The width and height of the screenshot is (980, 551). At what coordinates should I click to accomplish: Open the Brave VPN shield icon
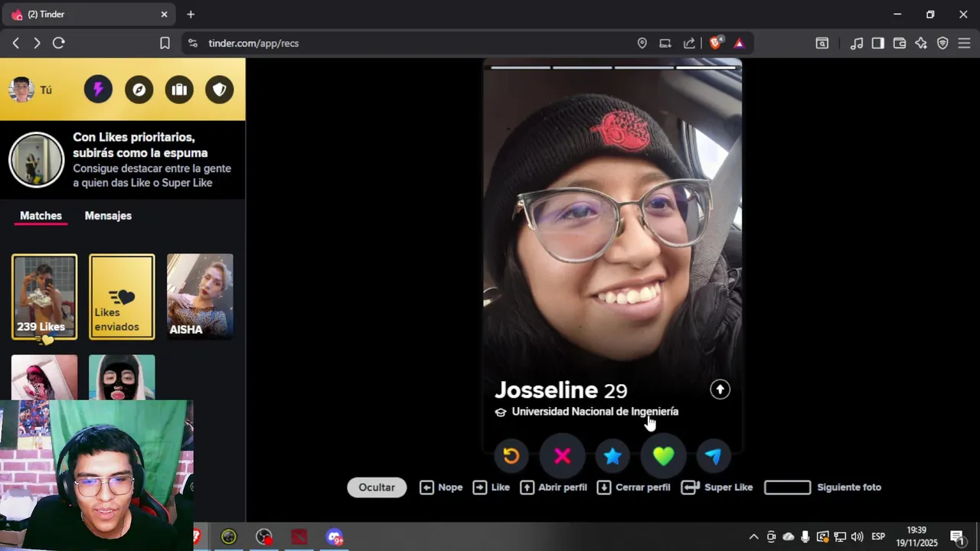(942, 44)
